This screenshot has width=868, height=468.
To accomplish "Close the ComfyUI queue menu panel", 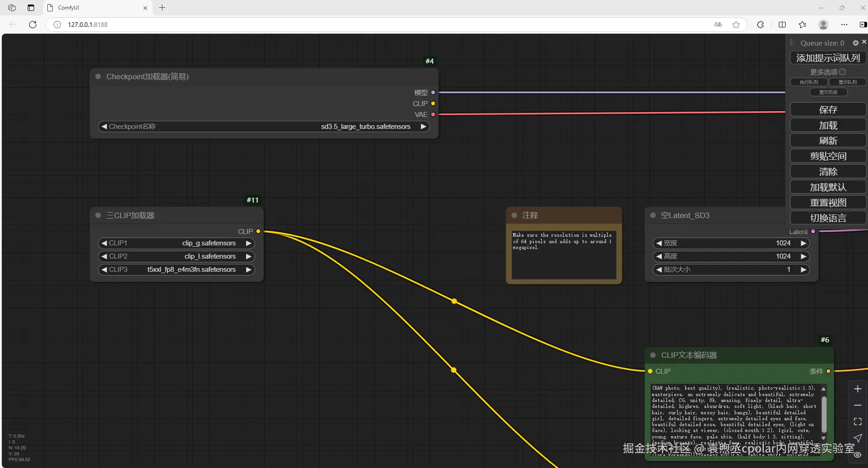I will (864, 42).
